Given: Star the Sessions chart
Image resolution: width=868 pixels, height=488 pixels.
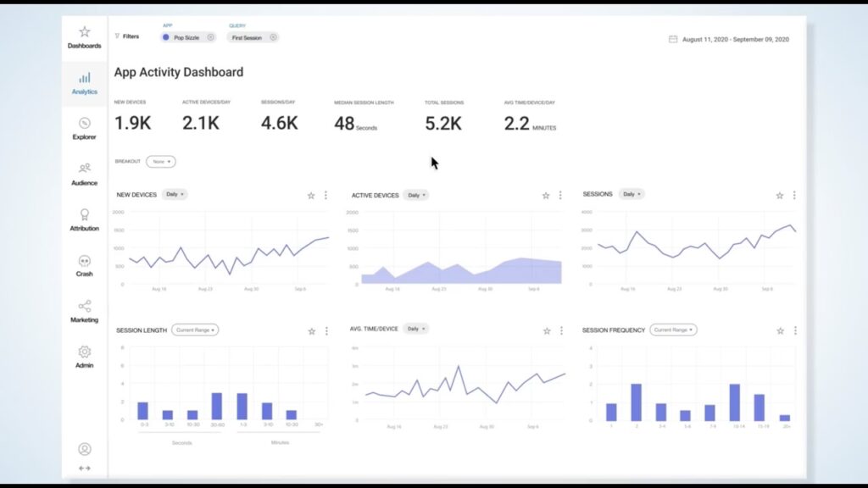Looking at the screenshot, I should tap(780, 196).
